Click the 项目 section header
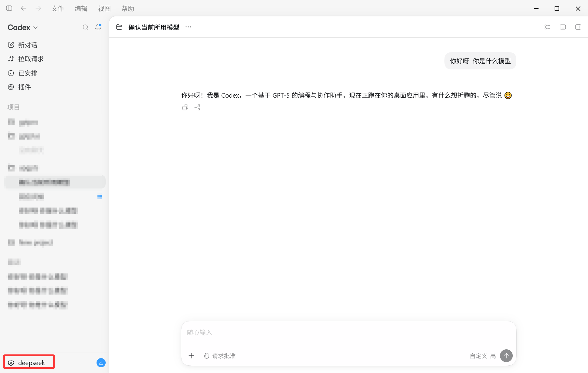The height and width of the screenshot is (373, 588). 13,107
